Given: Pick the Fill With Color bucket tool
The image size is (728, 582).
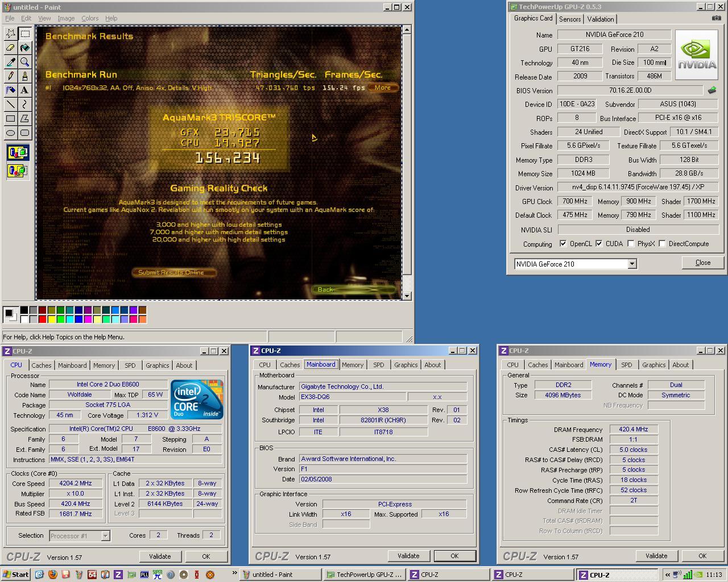Looking at the screenshot, I should [24, 48].
